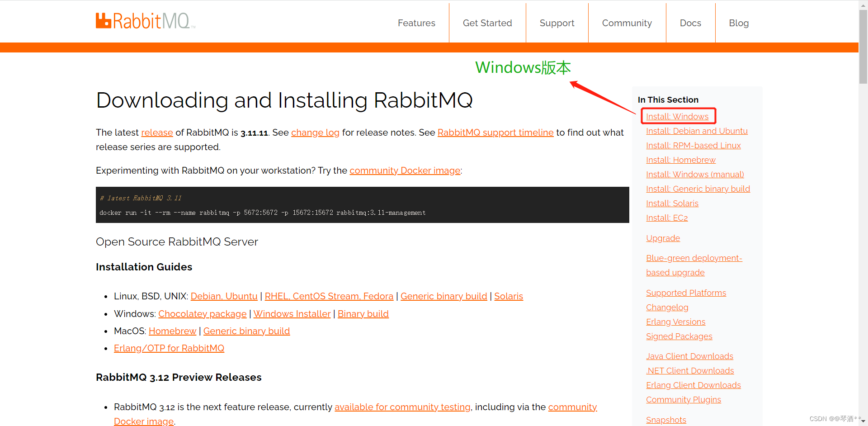Click the 'Downloading and Installing RabbitMQ' heading

coord(284,100)
